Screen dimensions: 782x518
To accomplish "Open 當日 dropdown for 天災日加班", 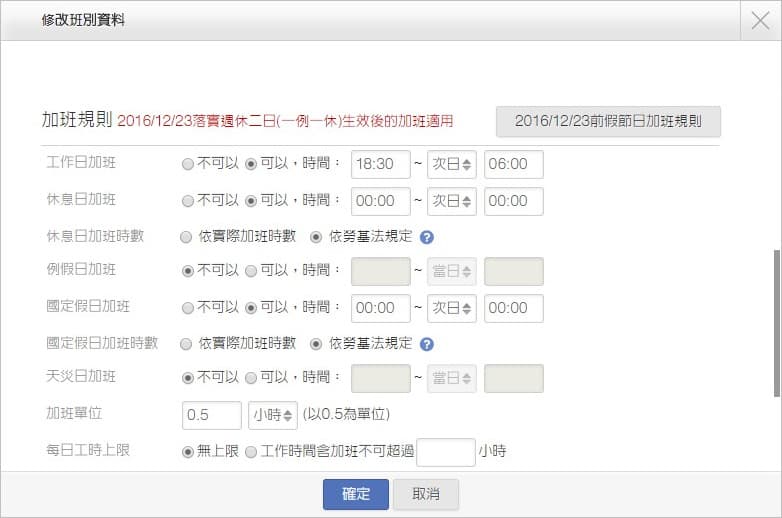I will [x=452, y=378].
